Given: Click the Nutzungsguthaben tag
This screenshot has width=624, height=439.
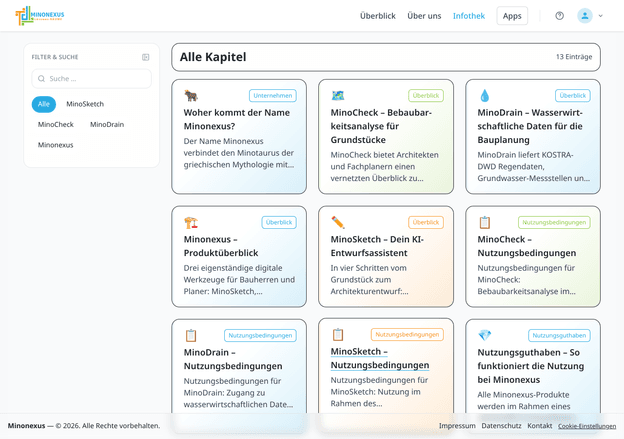Looking at the screenshot, I should [x=559, y=336].
